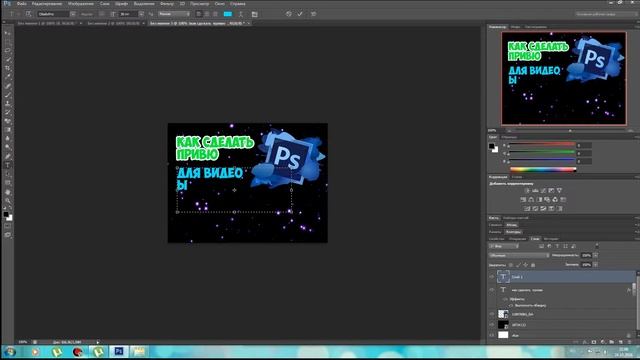
Task: Add a layer style fx icon
Action: [584, 342]
